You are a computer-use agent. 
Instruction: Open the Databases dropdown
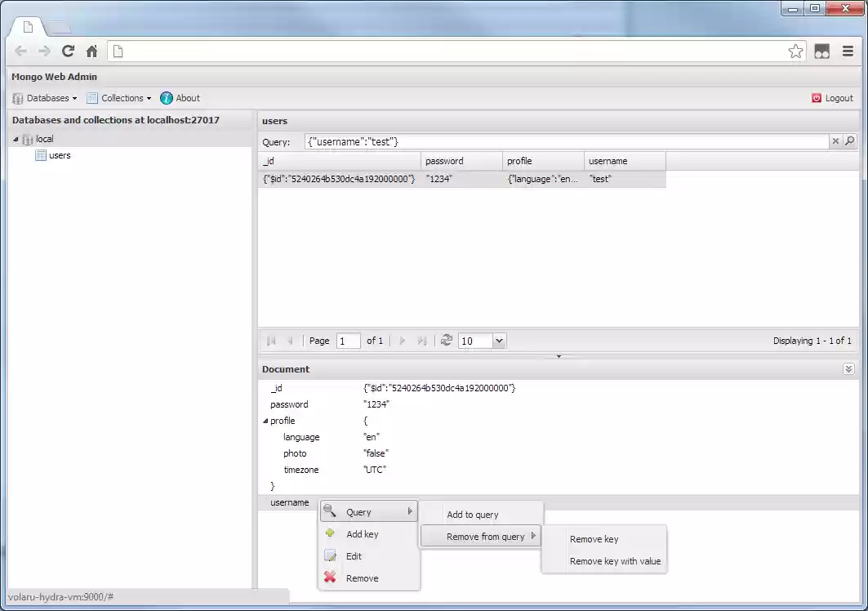[47, 97]
